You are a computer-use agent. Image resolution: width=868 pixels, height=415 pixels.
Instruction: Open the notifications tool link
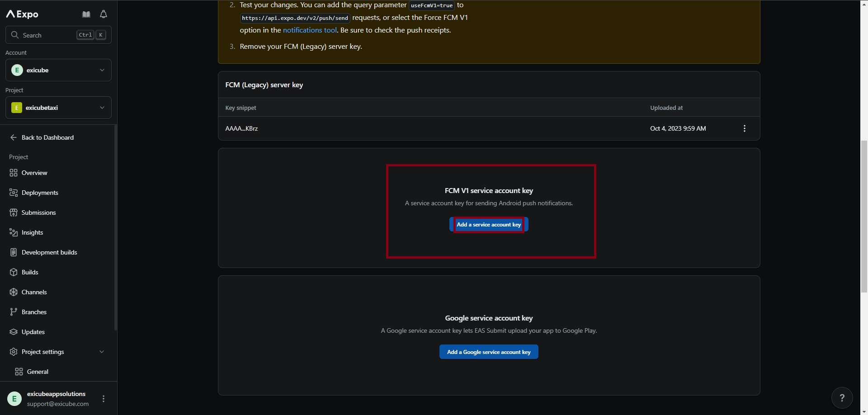click(310, 30)
